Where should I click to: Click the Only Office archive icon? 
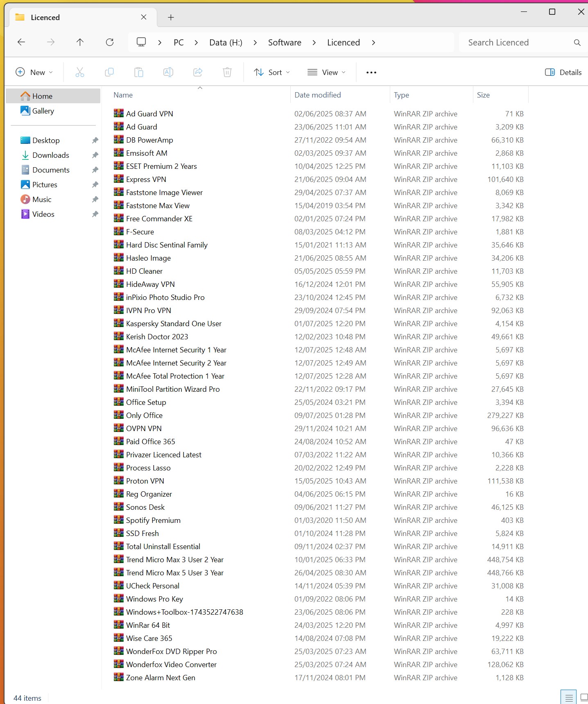click(x=119, y=415)
